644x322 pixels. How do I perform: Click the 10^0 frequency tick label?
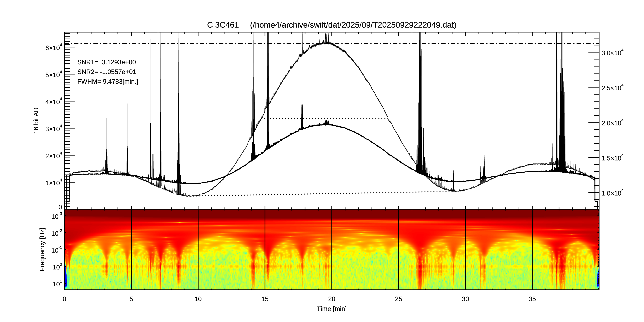[x=57, y=267]
